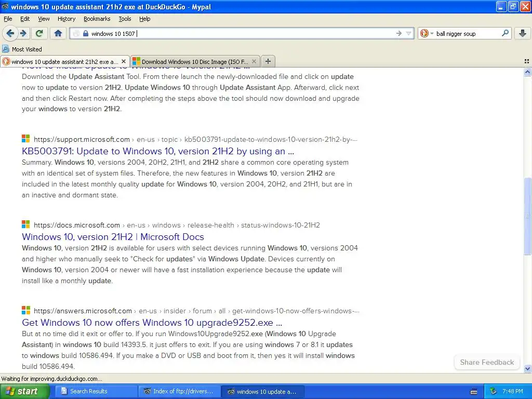This screenshot has height=399, width=532.
Task: Click scrollbar up arrow
Action: 527,72
